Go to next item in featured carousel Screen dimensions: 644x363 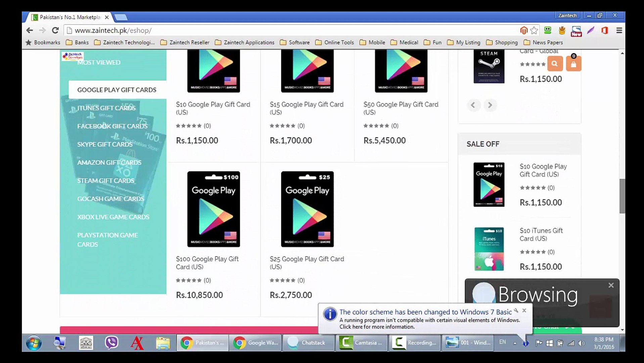(x=490, y=105)
